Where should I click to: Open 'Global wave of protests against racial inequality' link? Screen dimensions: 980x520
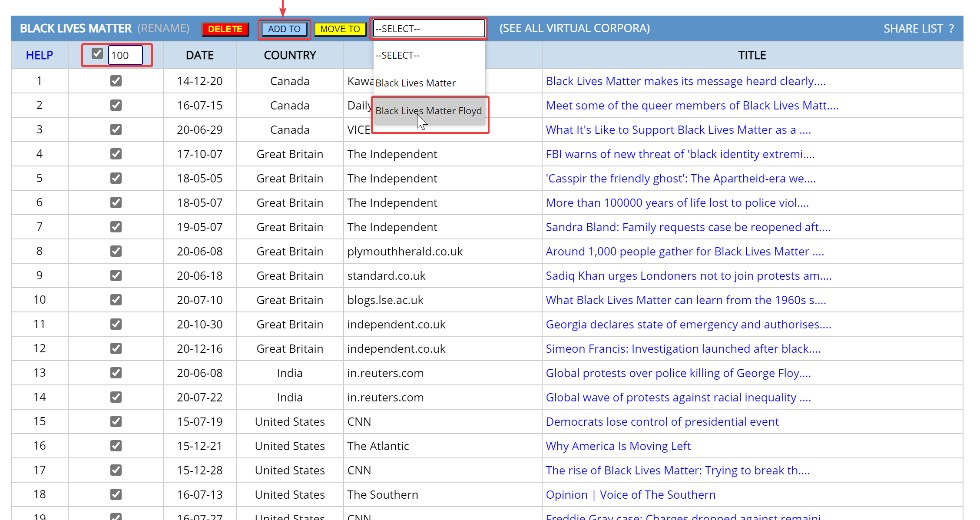pos(678,397)
